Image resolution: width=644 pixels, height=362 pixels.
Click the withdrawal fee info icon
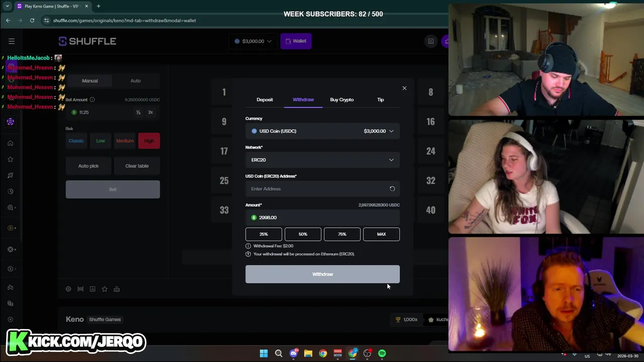pos(248,246)
